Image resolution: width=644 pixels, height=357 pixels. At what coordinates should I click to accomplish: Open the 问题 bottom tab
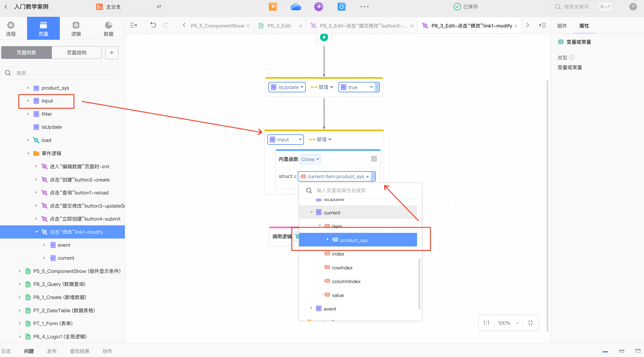(x=29, y=351)
